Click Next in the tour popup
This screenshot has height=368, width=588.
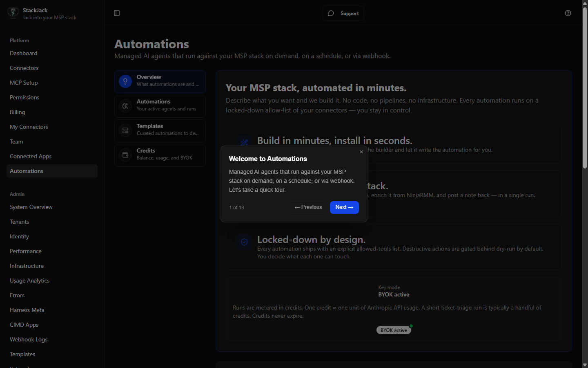click(344, 207)
